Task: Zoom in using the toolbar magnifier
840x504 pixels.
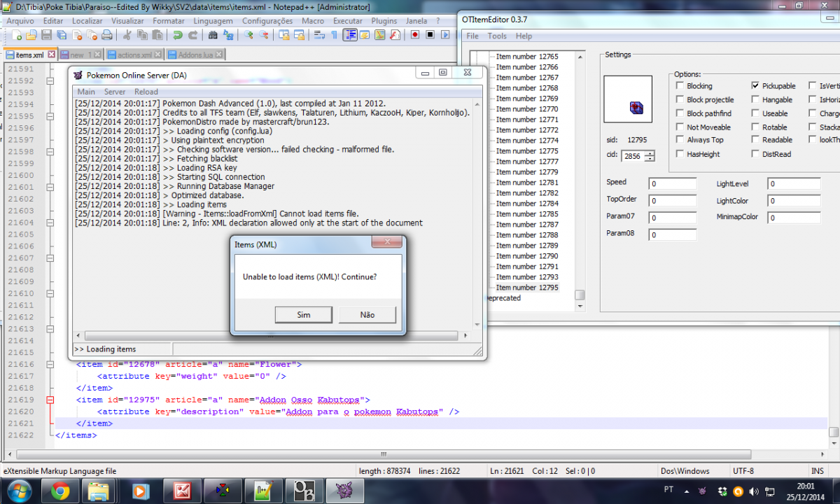Action: 248,35
